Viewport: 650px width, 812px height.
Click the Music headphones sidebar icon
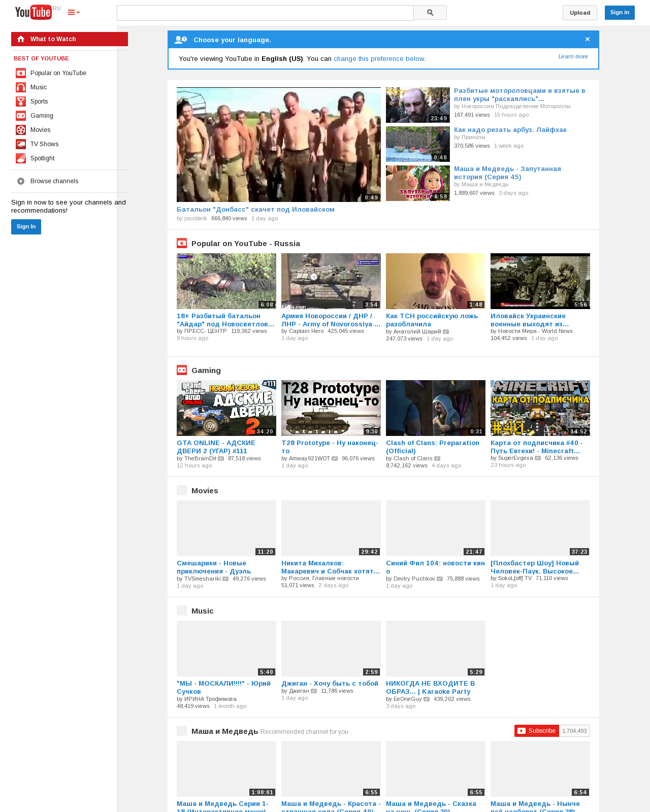pos(21,87)
